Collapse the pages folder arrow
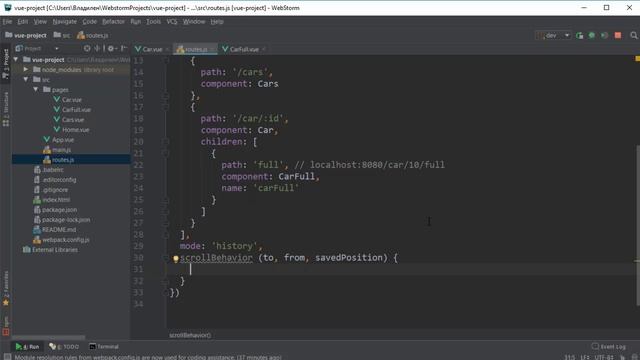Image resolution: width=640 pixels, height=360 pixels. (36, 89)
